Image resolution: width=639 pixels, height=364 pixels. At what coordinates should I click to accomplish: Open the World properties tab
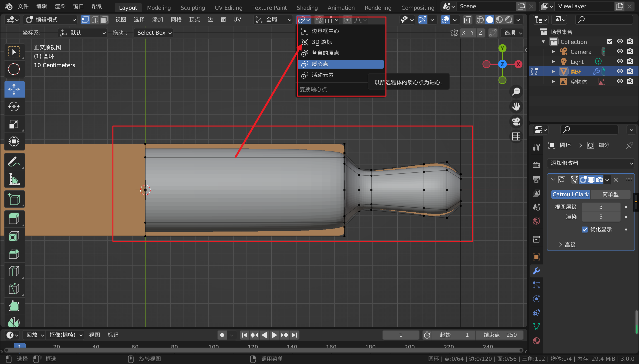click(536, 221)
